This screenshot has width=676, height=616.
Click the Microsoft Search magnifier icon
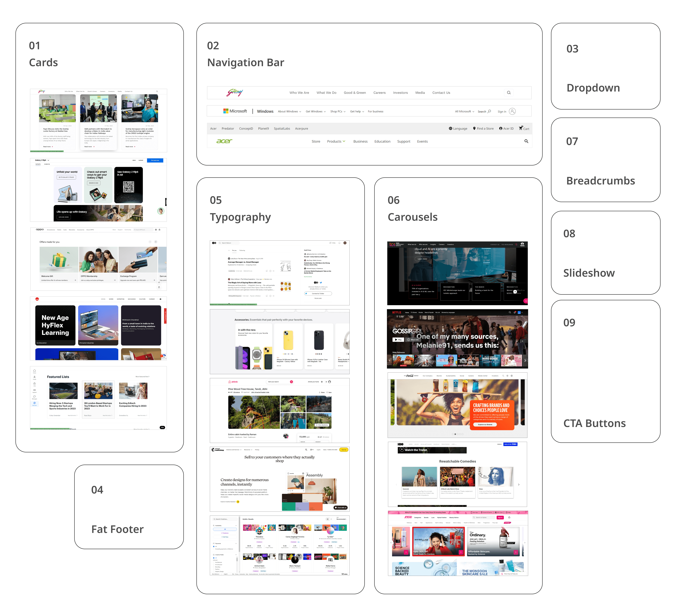[x=489, y=111]
